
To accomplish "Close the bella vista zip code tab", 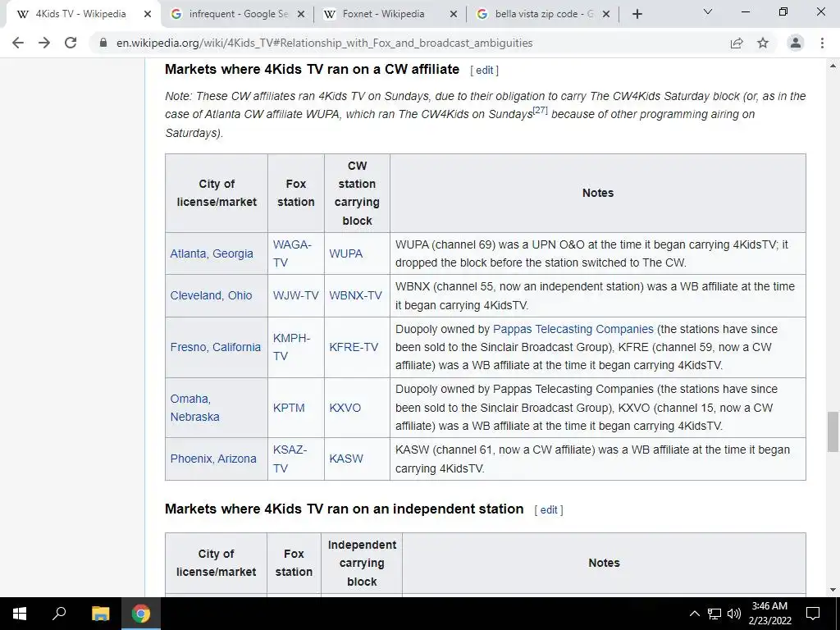I will pos(606,14).
